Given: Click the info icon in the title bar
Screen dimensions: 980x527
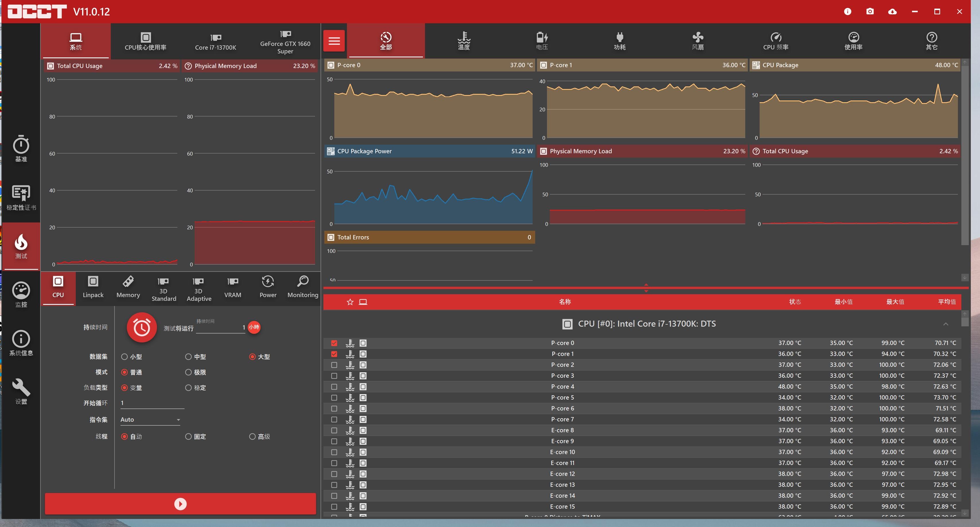Looking at the screenshot, I should (x=847, y=11).
